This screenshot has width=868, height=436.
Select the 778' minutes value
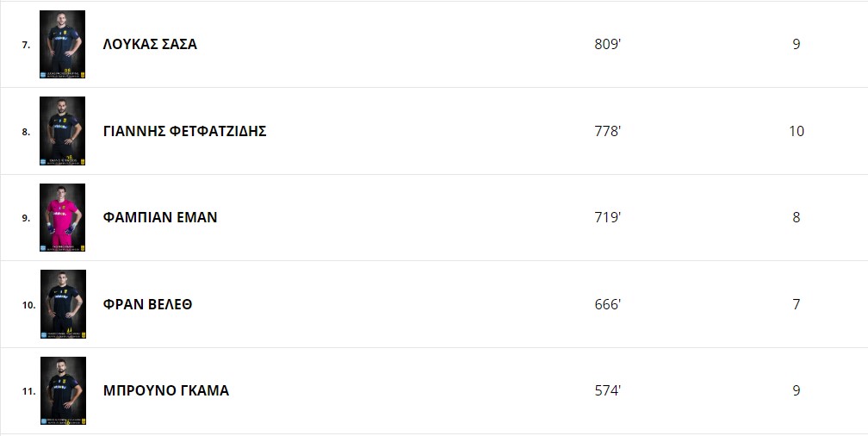pyautogui.click(x=608, y=131)
